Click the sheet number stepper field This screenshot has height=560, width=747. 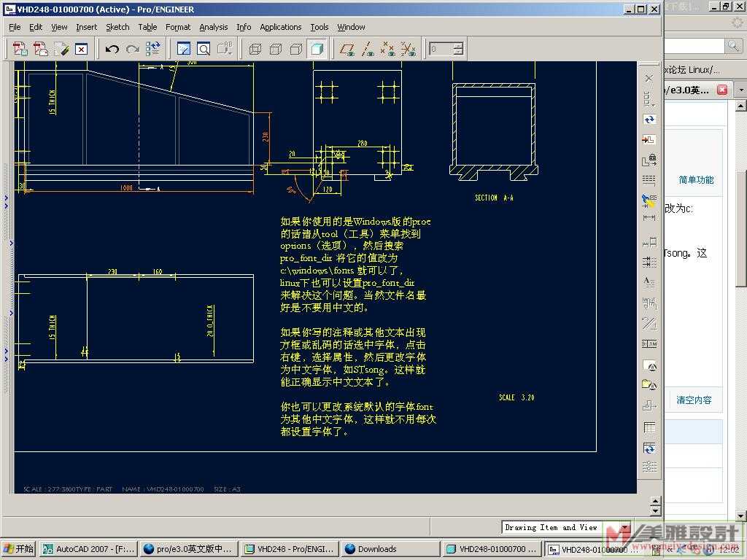pos(446,49)
